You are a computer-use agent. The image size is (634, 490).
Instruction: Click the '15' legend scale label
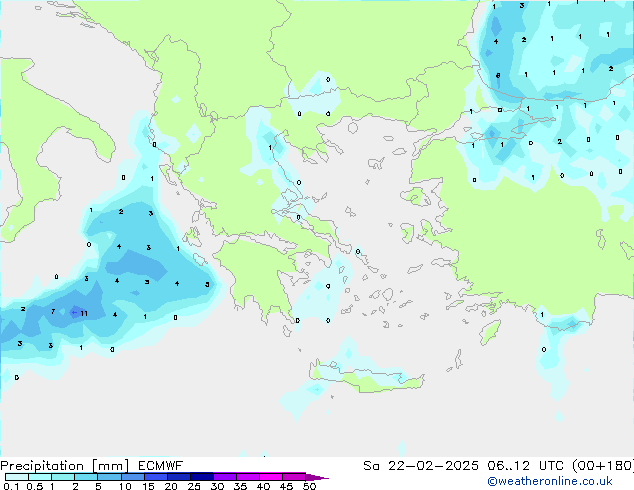pyautogui.click(x=148, y=486)
